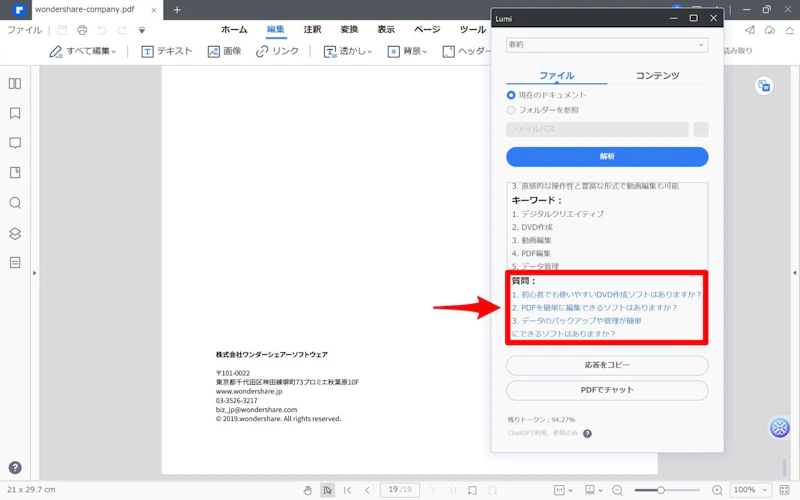800x500 pixels.
Task: Switch to the ホーム tab
Action: 234,30
